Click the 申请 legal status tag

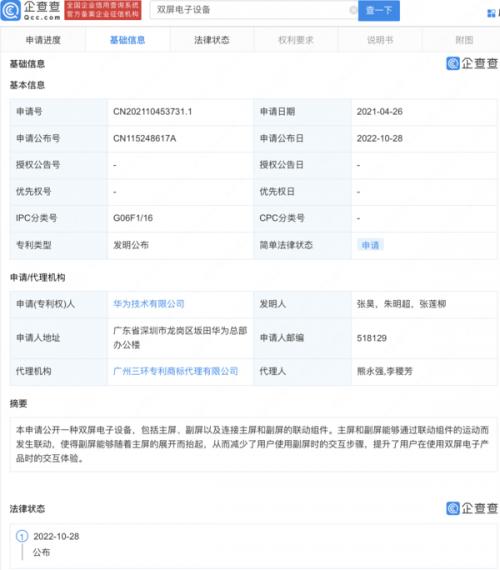point(370,245)
